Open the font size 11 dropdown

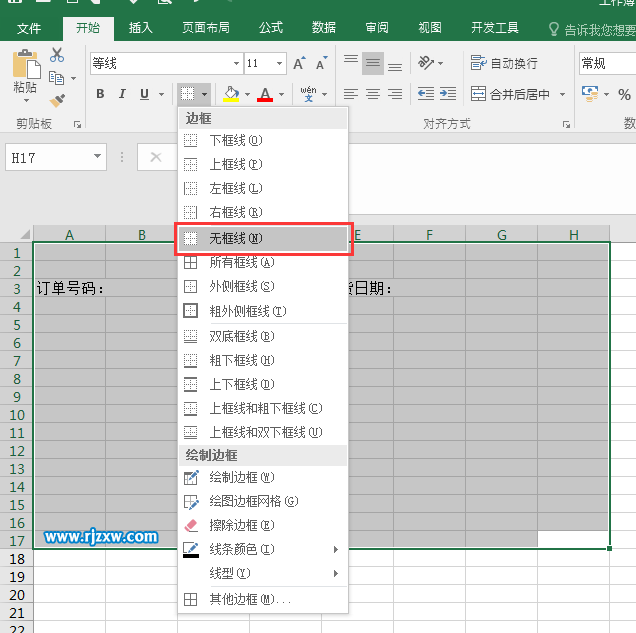point(279,64)
